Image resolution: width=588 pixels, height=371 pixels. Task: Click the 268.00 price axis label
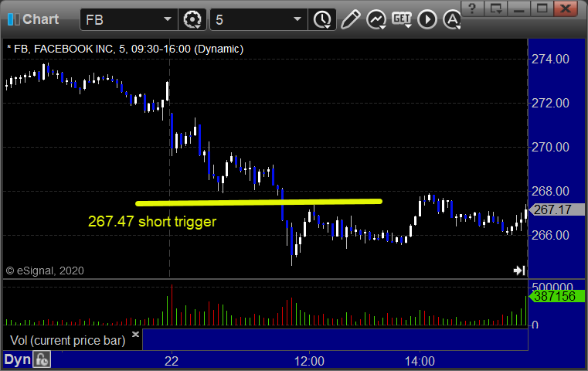550,191
